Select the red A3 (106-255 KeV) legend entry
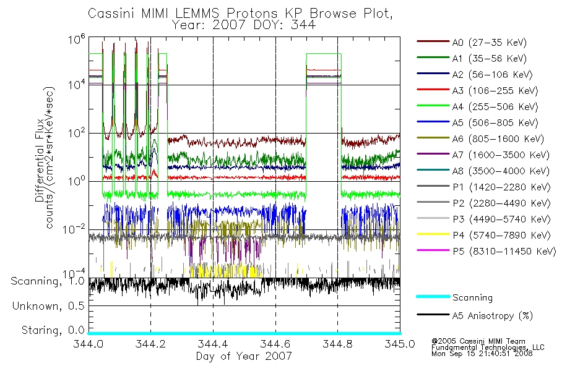 pos(477,91)
